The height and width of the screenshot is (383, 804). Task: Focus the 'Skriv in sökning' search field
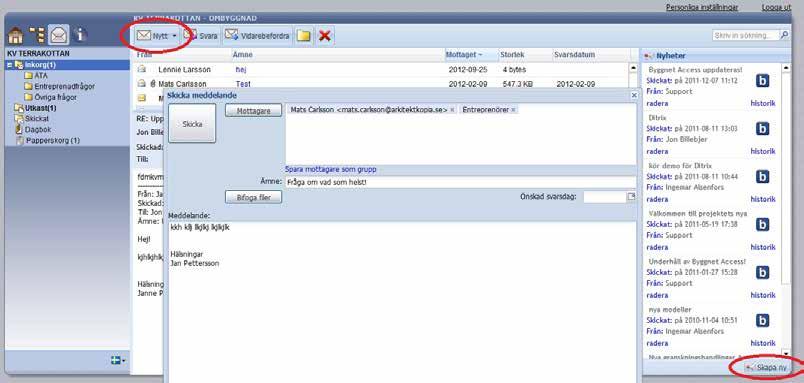[746, 35]
